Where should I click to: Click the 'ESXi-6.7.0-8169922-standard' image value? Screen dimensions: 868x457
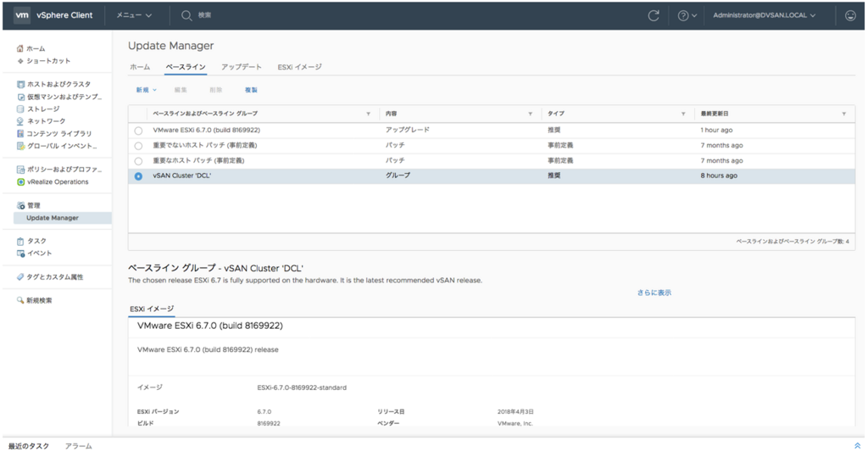302,387
